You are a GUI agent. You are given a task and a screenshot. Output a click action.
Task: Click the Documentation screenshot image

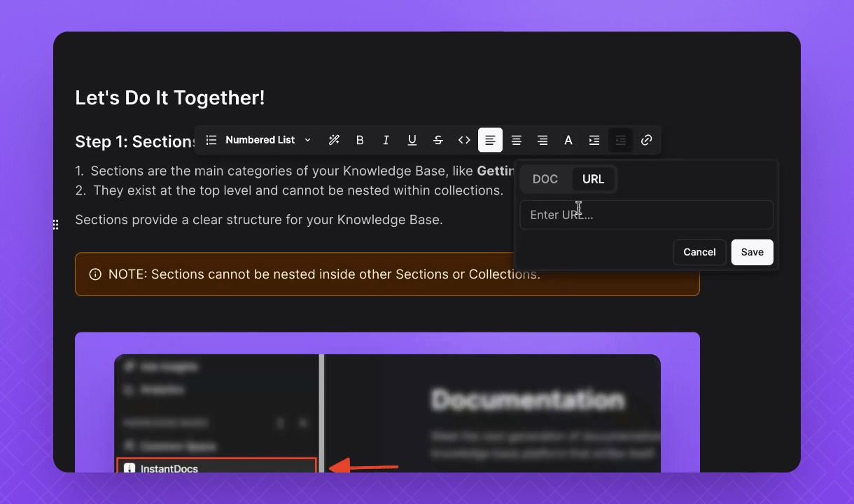point(387,402)
